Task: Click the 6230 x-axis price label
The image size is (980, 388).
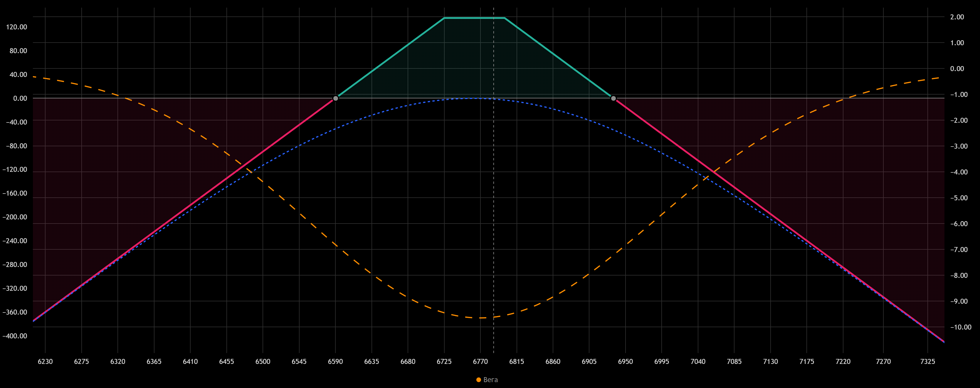Action: tap(45, 361)
